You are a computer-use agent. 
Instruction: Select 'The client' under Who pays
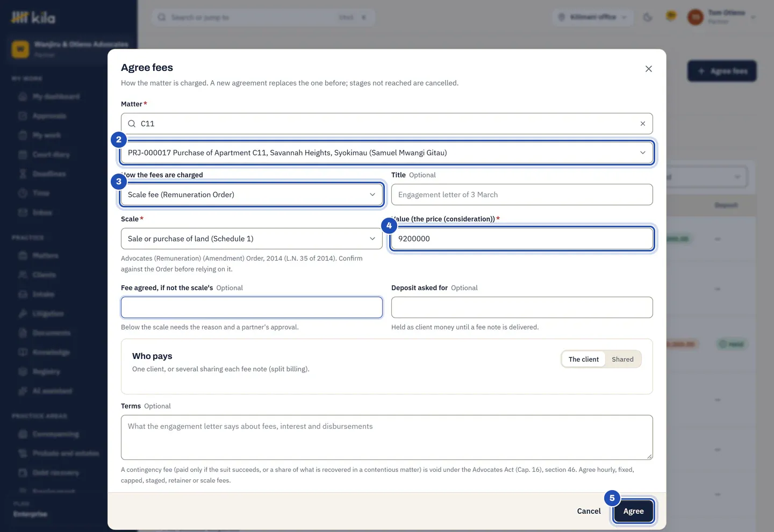(584, 360)
